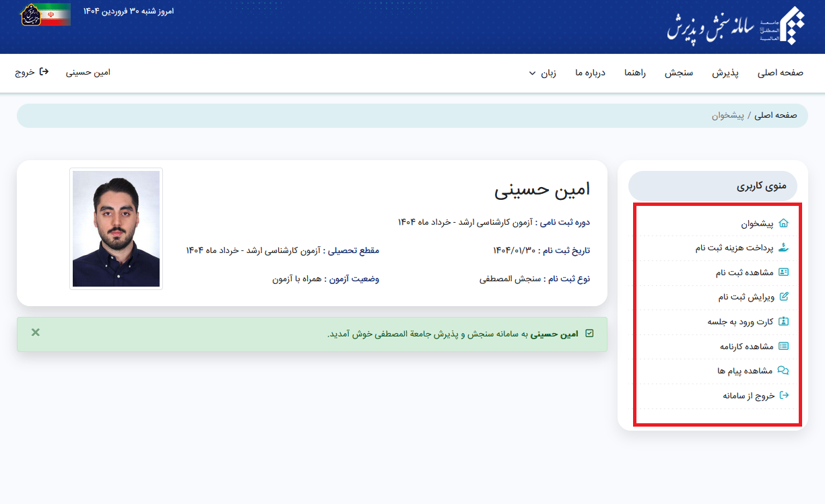
Task: Click the home icon next to پیشخوان
Action: [783, 223]
